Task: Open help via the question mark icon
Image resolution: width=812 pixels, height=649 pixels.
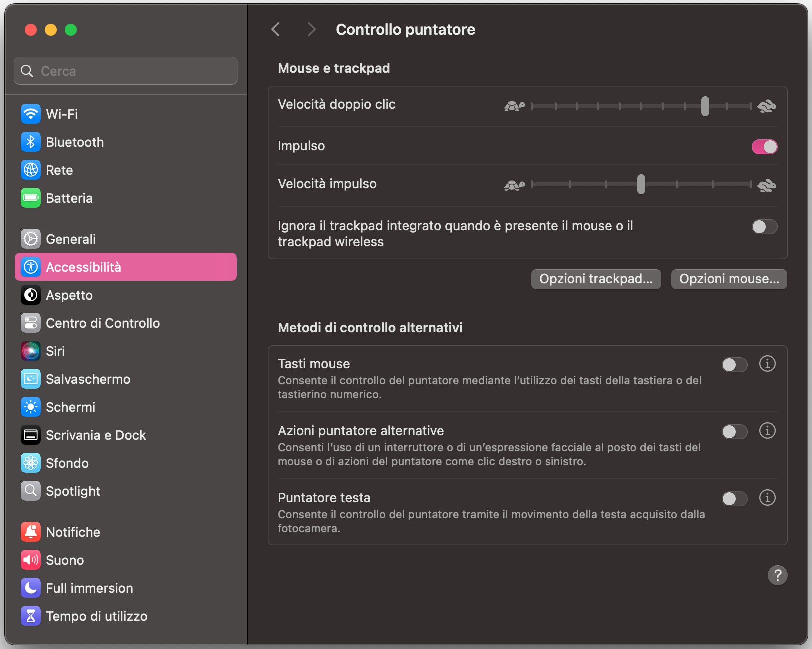Action: (778, 575)
